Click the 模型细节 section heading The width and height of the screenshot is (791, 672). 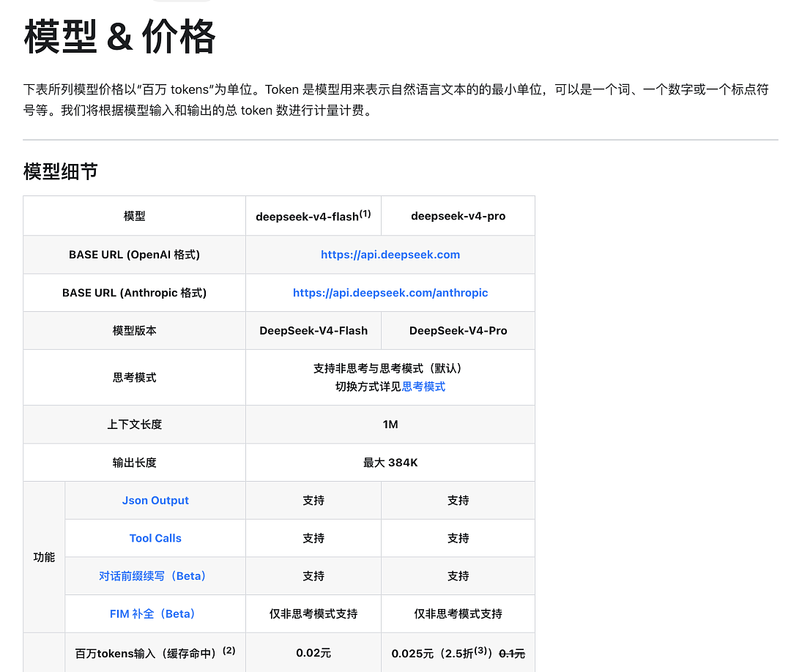coord(61,171)
